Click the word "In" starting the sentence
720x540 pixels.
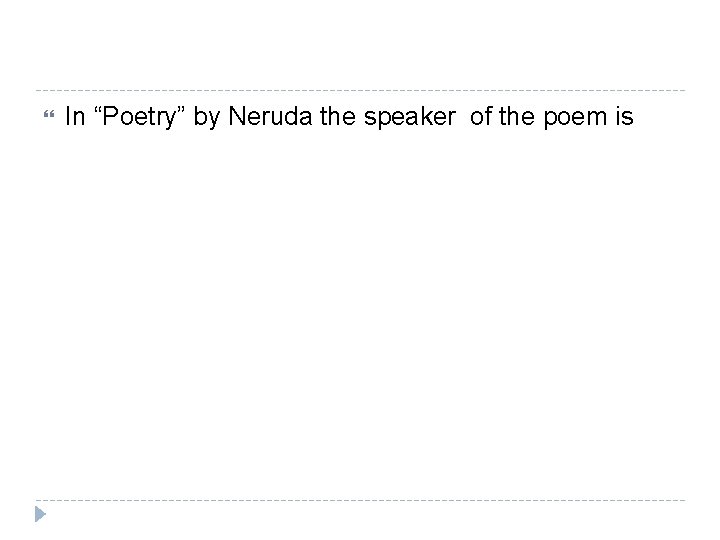tap(73, 118)
